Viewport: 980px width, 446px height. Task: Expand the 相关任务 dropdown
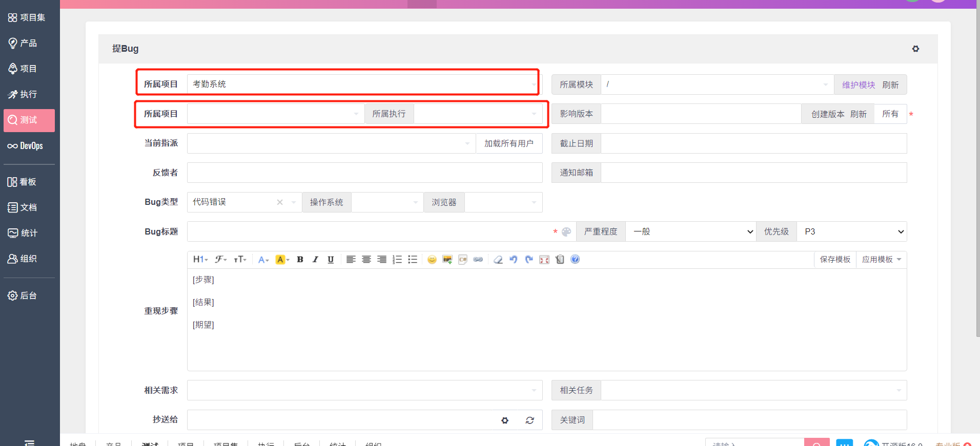[899, 390]
